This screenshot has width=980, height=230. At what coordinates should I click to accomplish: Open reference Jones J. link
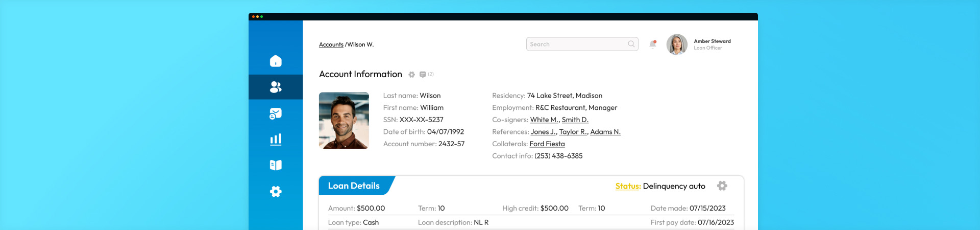point(543,132)
